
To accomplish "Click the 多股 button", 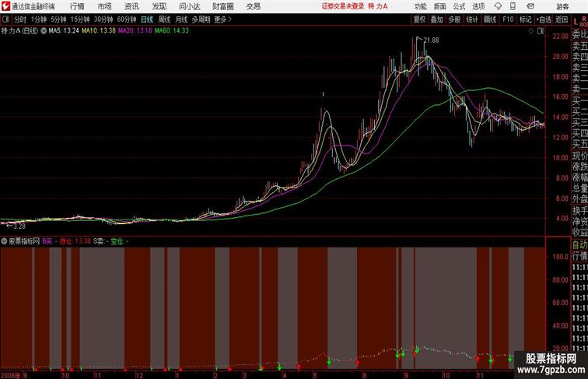I will point(454,19).
